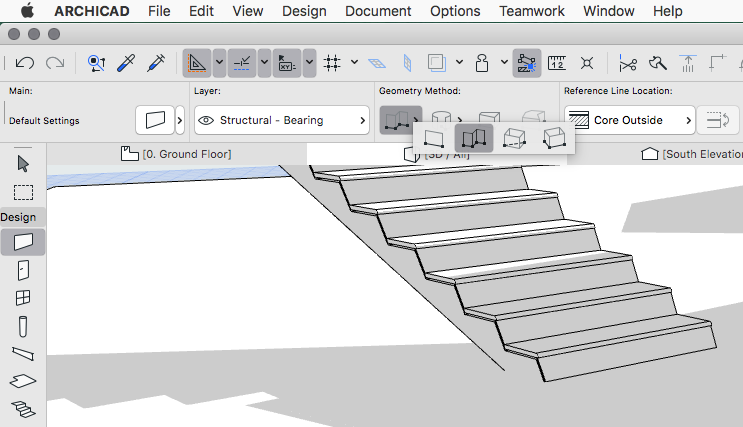Select the Arrow tool in toolbox
The width and height of the screenshot is (743, 427).
tap(23, 164)
